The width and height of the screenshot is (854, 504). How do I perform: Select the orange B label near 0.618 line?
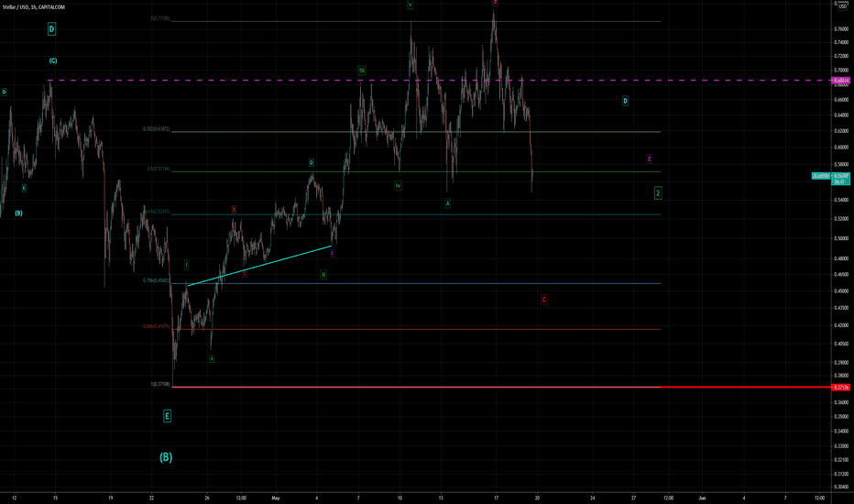[x=234, y=209]
